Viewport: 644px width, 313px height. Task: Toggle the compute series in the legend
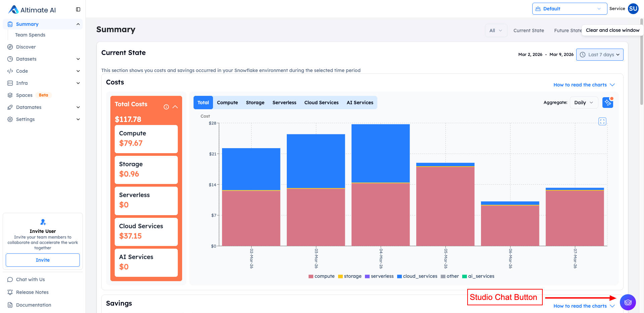[x=321, y=276]
